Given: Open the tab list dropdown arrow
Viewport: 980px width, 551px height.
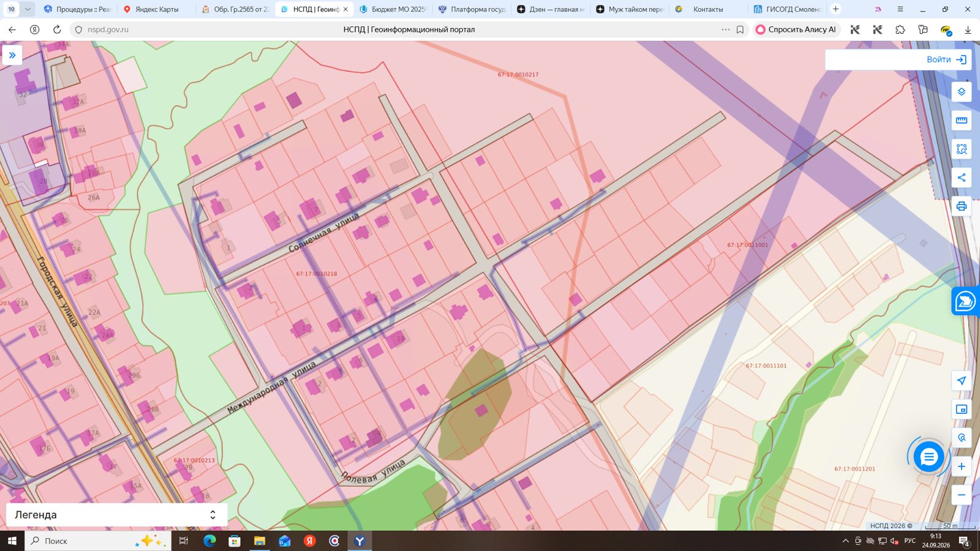Looking at the screenshot, I should pos(28,9).
